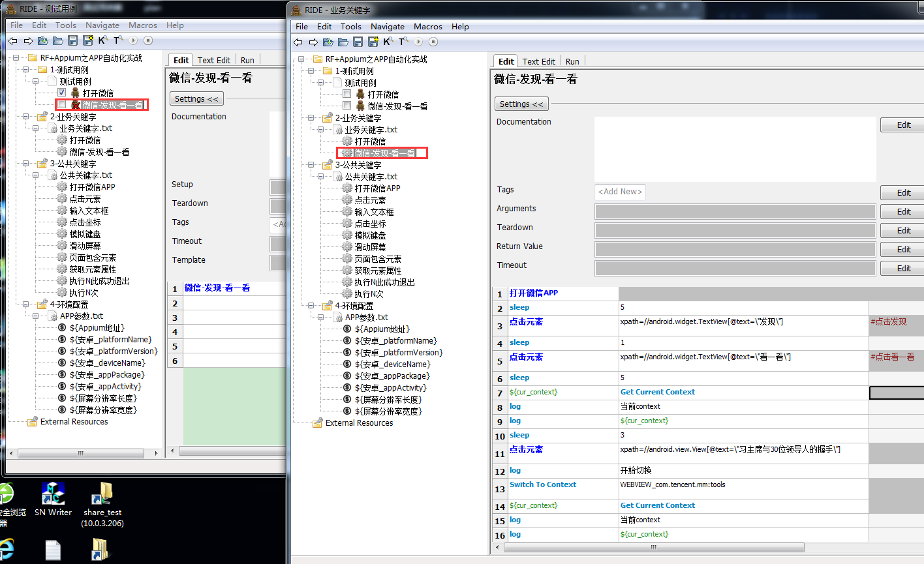Viewport: 924px width, 564px height.
Task: Open Search Tests (T) tool in 业务关键字 window
Action: (x=403, y=42)
